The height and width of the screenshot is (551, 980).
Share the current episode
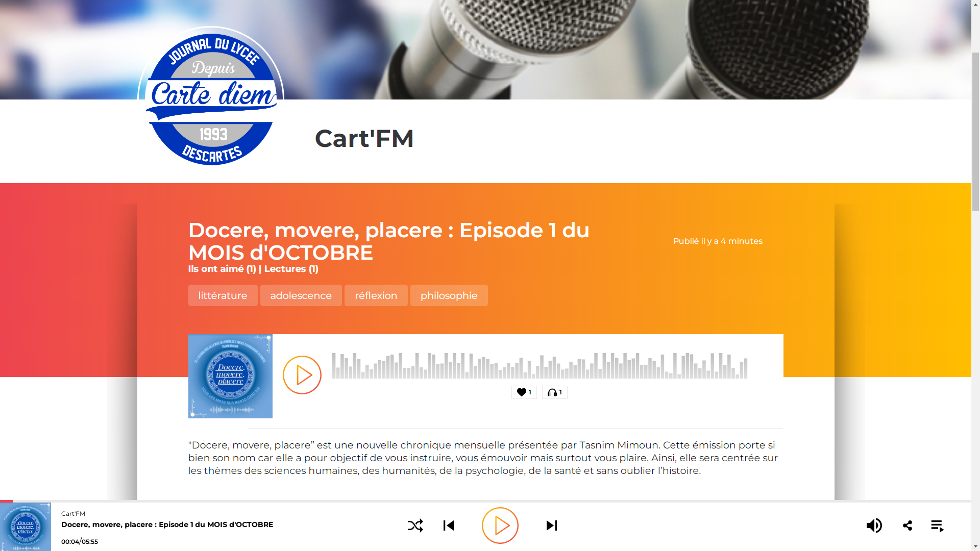click(x=908, y=525)
